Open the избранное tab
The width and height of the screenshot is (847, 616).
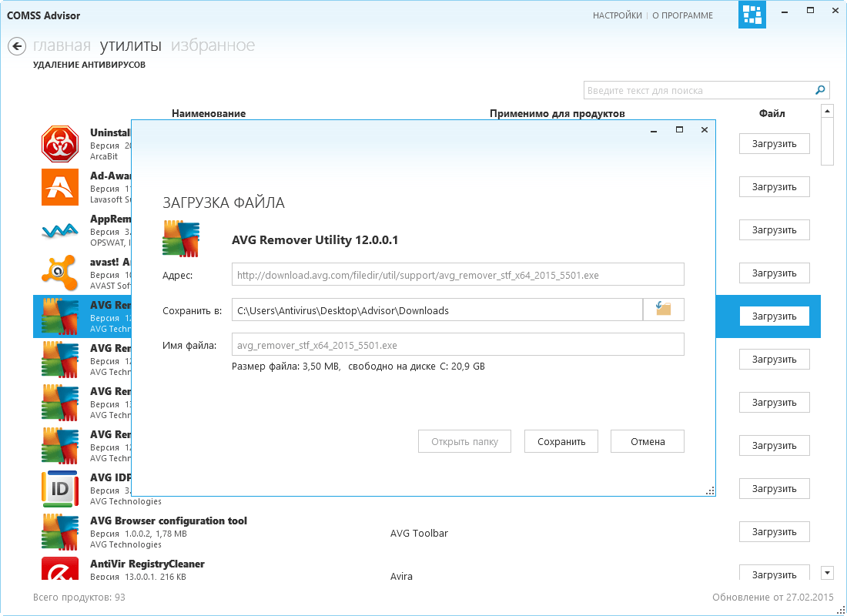[x=213, y=45]
